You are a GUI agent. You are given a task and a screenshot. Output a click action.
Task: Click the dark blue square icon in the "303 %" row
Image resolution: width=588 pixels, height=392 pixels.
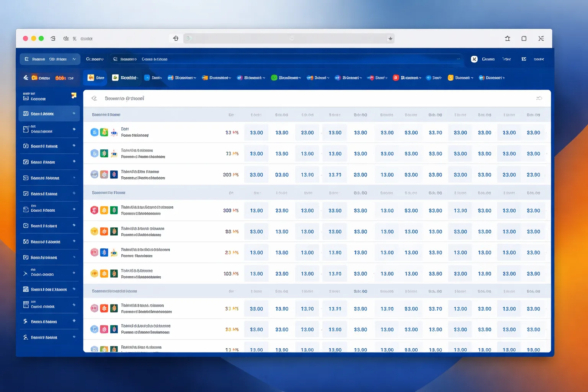[114, 175]
